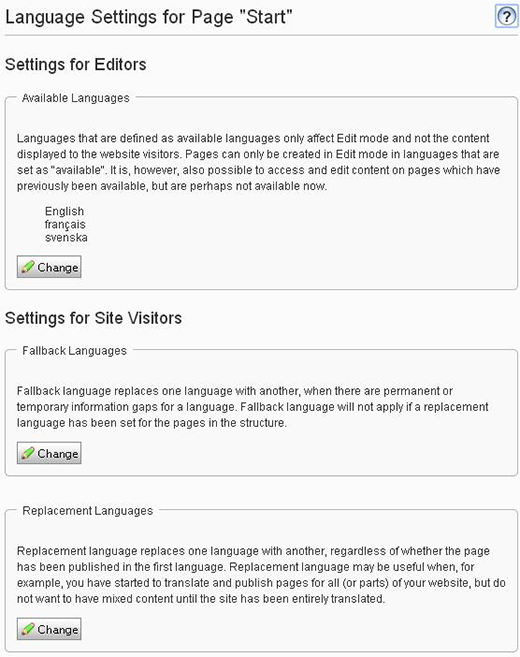
Task: Select English in available languages list
Action: coord(64,211)
